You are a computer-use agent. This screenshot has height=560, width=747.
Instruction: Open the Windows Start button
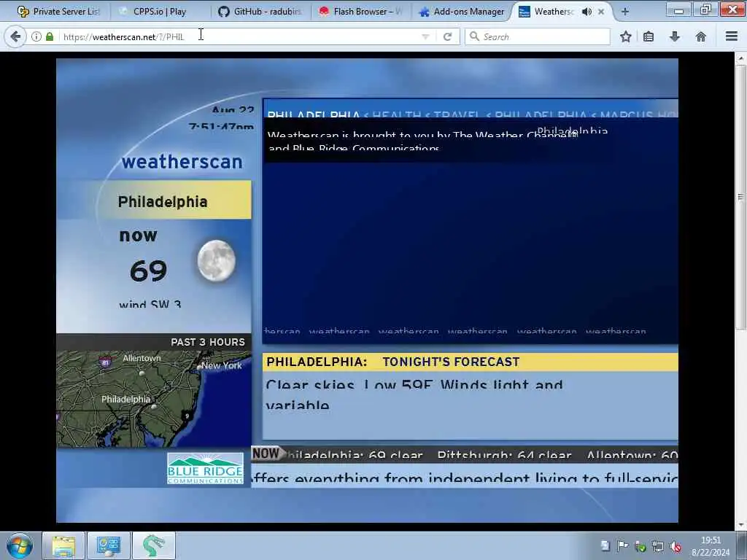pyautogui.click(x=20, y=545)
